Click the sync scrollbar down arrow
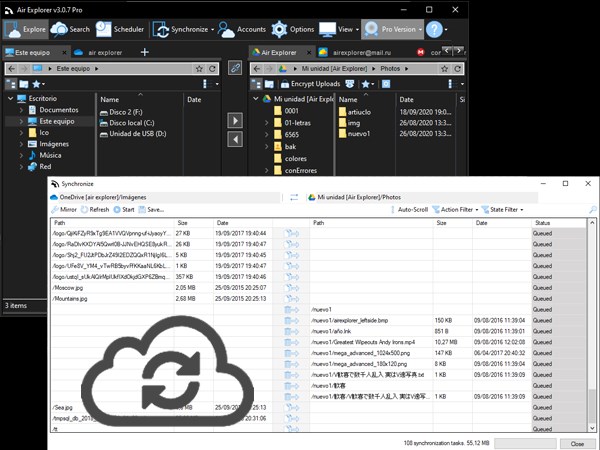Viewport: 600px width, 450px height. (592, 428)
